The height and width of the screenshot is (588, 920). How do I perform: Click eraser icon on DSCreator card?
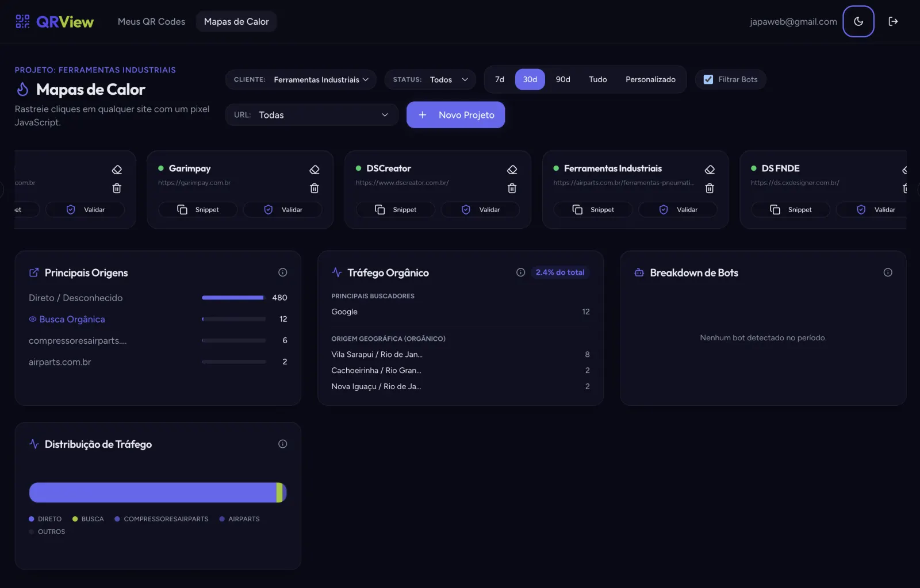coord(512,170)
